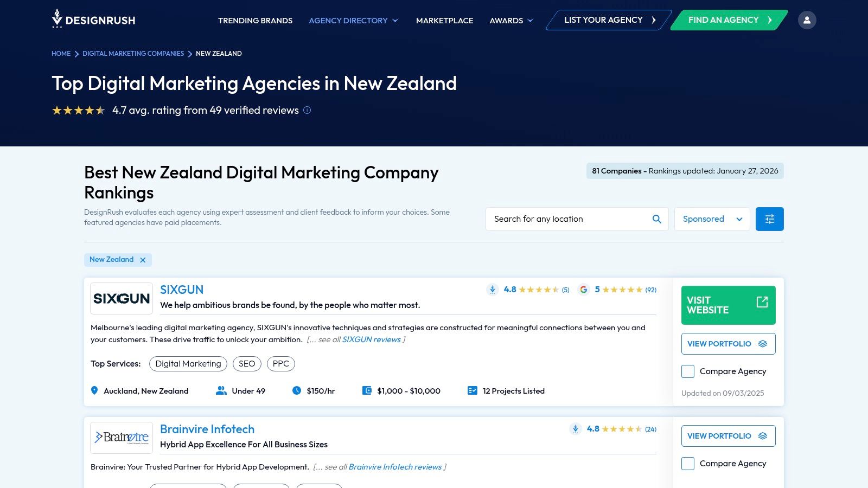868x488 pixels.
Task: Click the DesignRush verified rating icon for SIXGUN
Action: click(x=492, y=290)
